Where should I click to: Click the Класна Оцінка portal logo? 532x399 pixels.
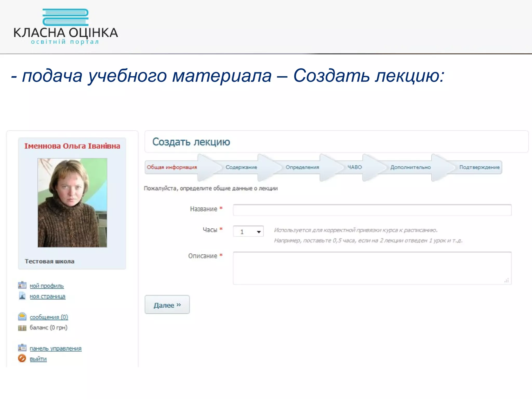[x=66, y=27]
